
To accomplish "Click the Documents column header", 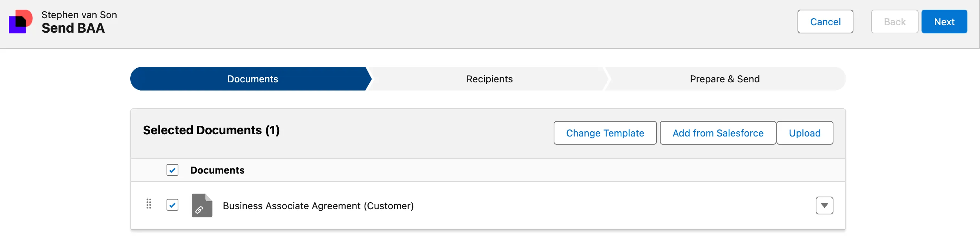I will click(217, 170).
